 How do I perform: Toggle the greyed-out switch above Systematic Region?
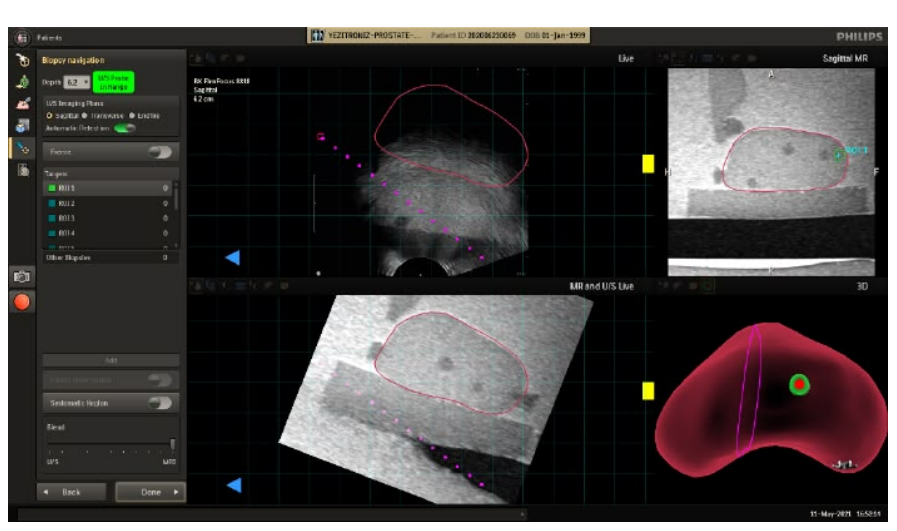pyautogui.click(x=160, y=379)
